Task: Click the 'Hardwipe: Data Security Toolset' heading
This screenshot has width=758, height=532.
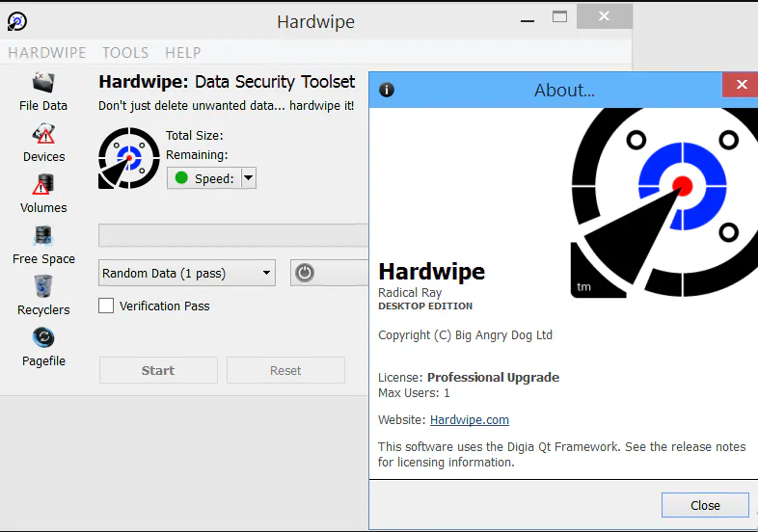Action: 227,82
